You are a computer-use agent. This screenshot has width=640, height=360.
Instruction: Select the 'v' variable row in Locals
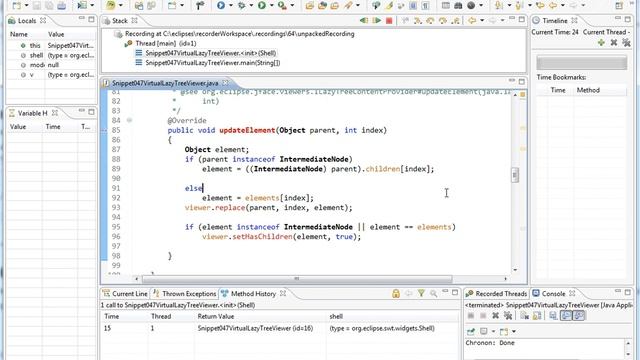[51, 75]
